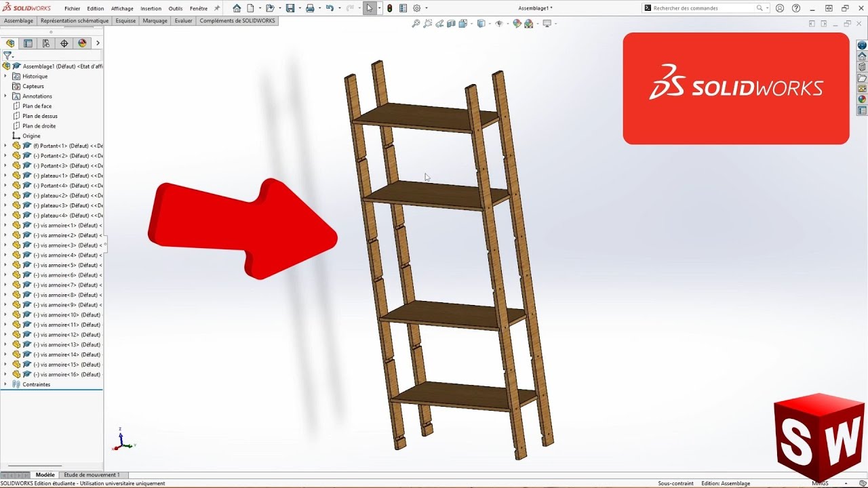Image resolution: width=868 pixels, height=488 pixels.
Task: Print with the printer icon
Action: pyautogui.click(x=310, y=8)
